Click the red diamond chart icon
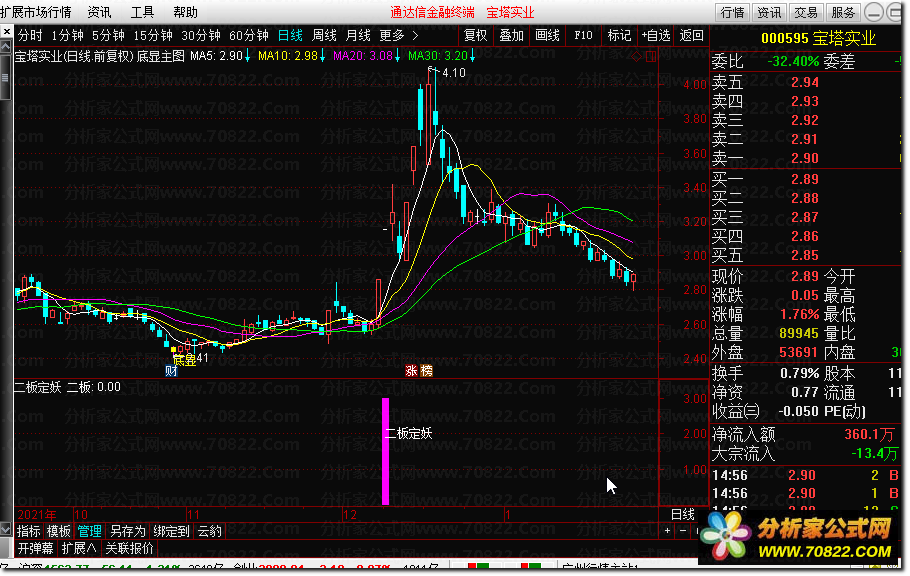Image resolution: width=910 pixels, height=576 pixels. coord(637,56)
